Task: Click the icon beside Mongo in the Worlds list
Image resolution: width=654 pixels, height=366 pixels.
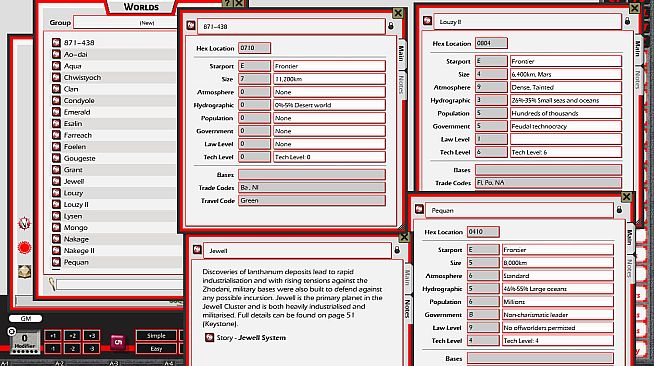Action: pos(56,227)
